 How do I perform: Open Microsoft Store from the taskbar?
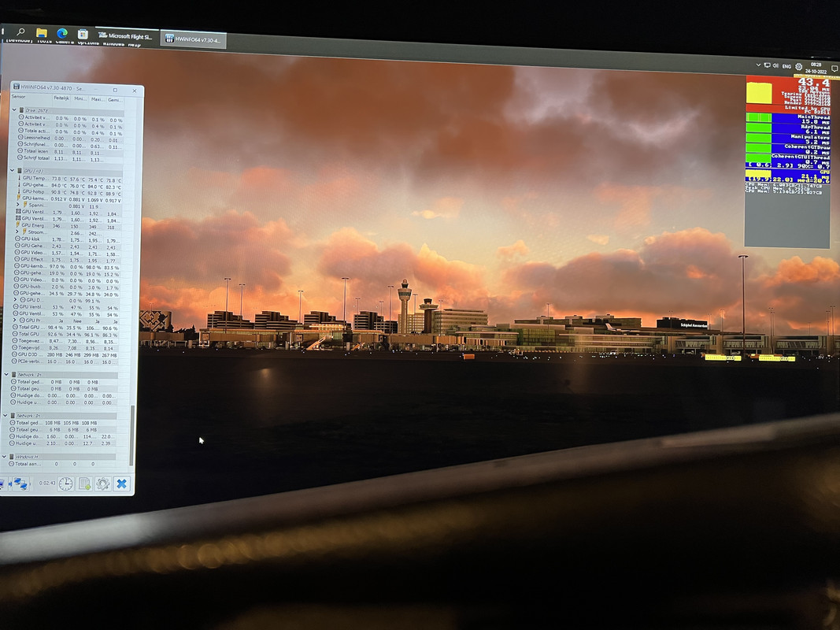(x=83, y=35)
